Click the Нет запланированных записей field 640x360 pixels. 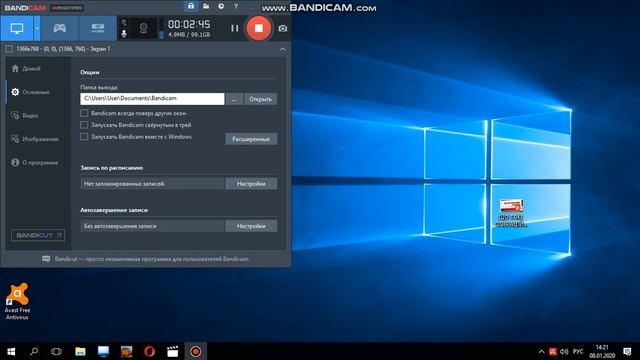pos(152,184)
